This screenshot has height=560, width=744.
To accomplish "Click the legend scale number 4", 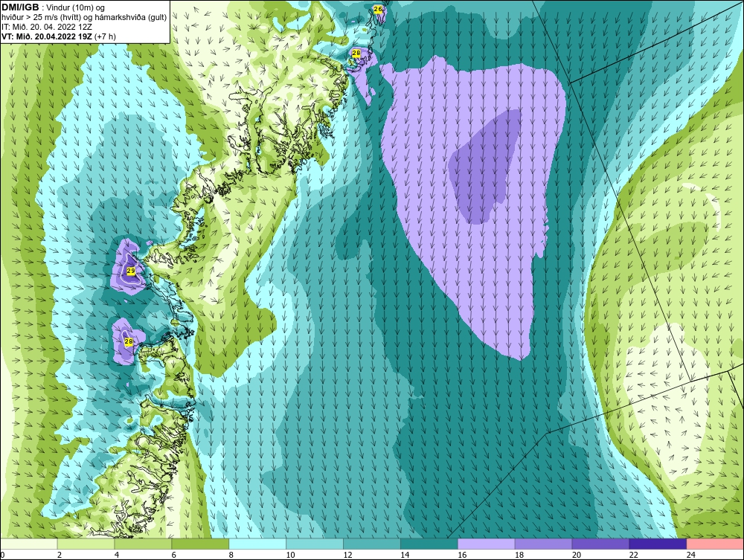I will click(117, 555).
